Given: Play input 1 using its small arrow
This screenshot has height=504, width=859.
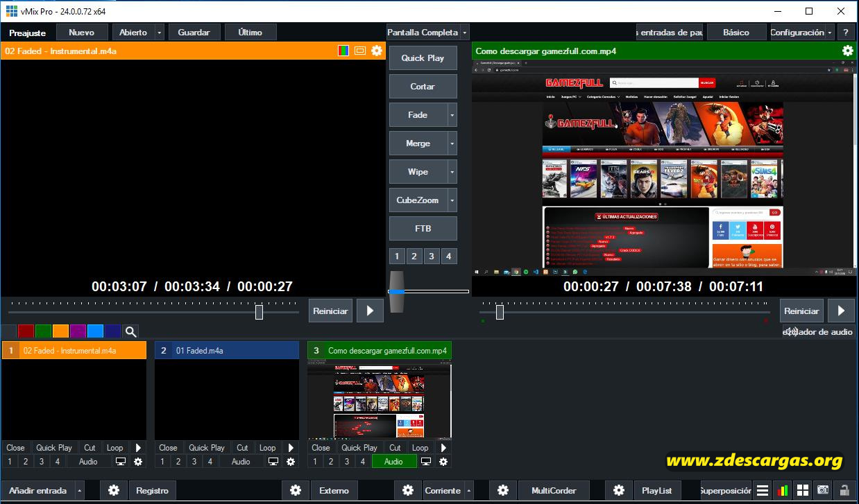Looking at the screenshot, I should 137,448.
